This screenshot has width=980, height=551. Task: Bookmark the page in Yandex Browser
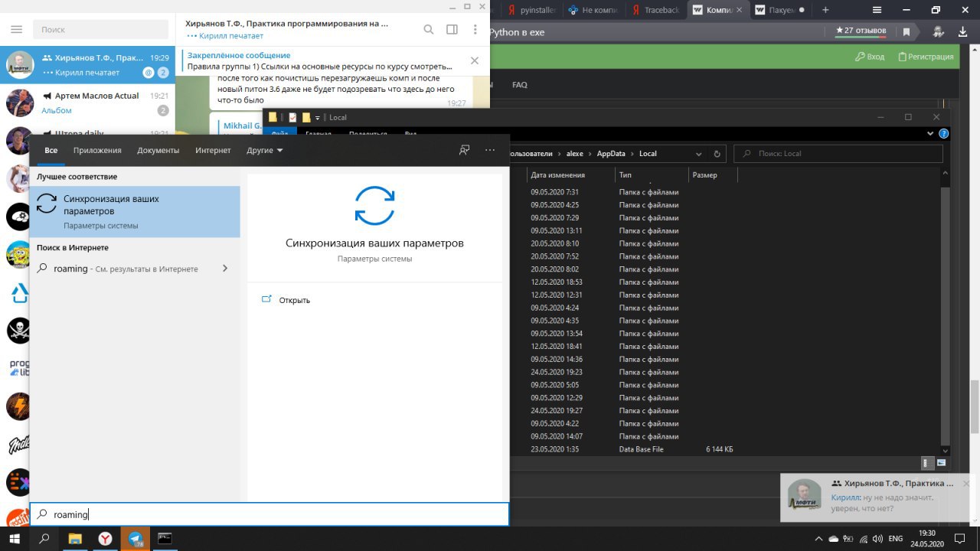906,31
